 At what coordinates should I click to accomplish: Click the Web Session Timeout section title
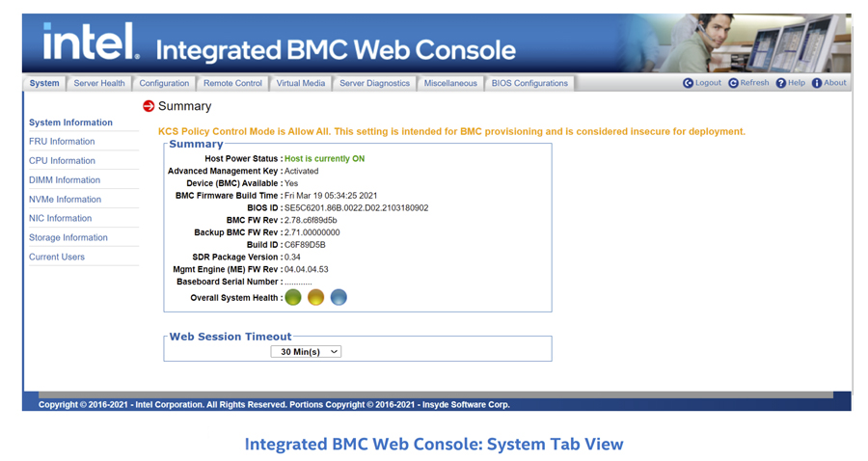[231, 337]
